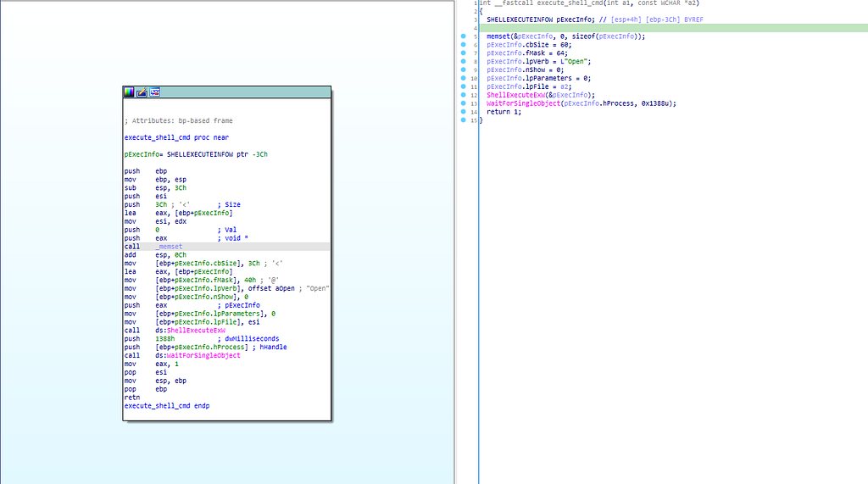Screen dimensions: 868x484
Task: Select the 'mov esp, ebp' instruction
Action: point(155,381)
